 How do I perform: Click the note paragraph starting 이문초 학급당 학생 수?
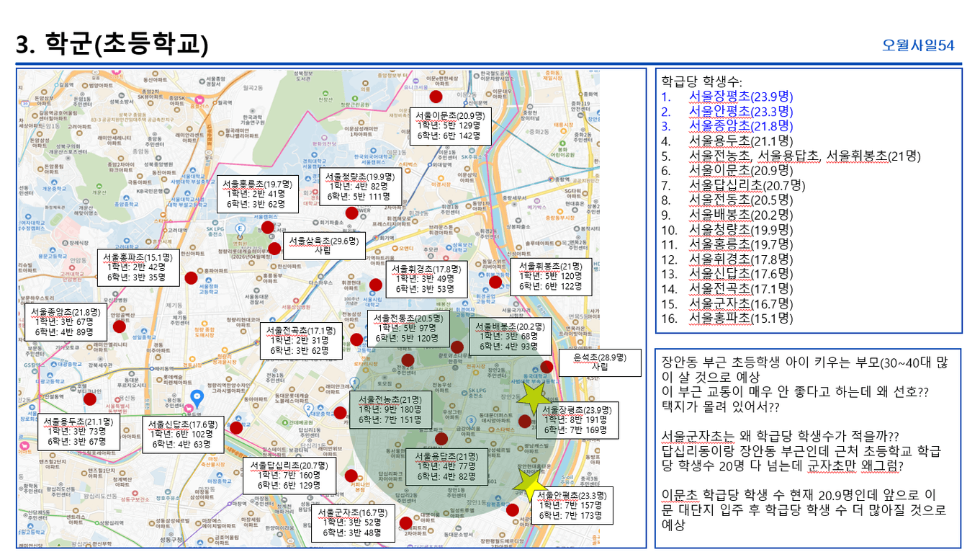(x=804, y=509)
